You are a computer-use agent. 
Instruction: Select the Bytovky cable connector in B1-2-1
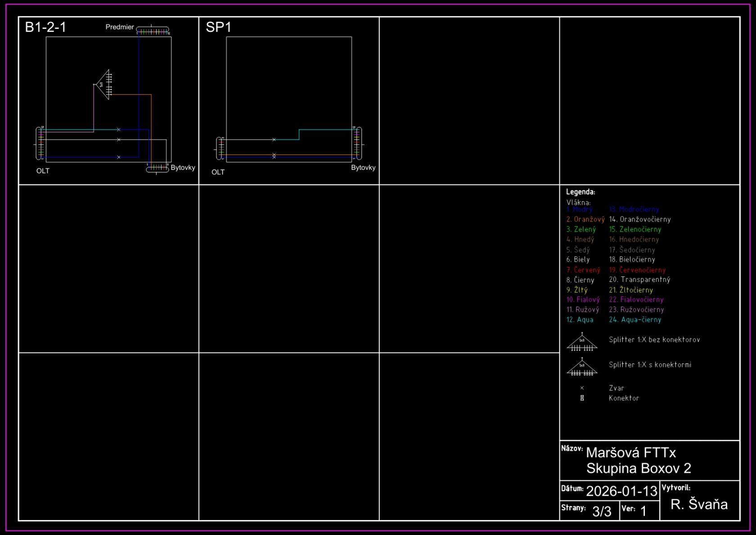point(157,168)
